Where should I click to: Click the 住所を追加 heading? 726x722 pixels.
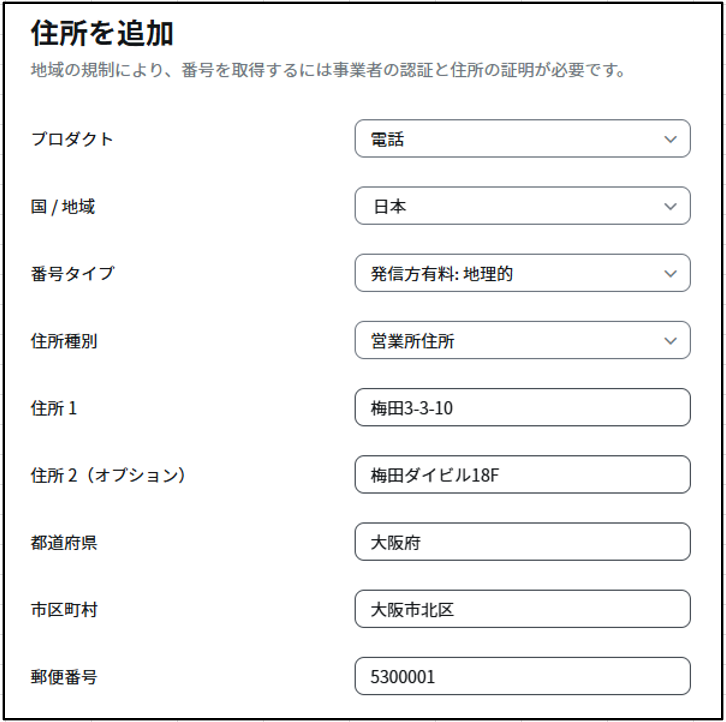tap(102, 33)
